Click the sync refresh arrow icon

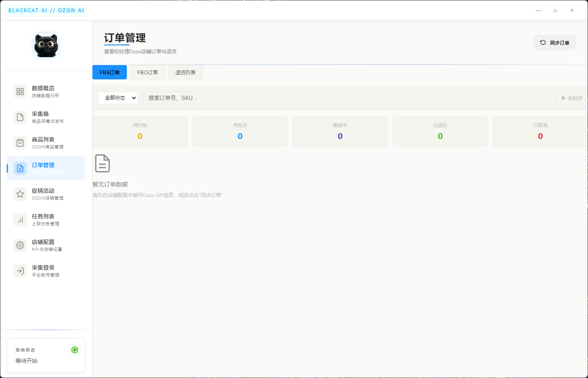543,42
